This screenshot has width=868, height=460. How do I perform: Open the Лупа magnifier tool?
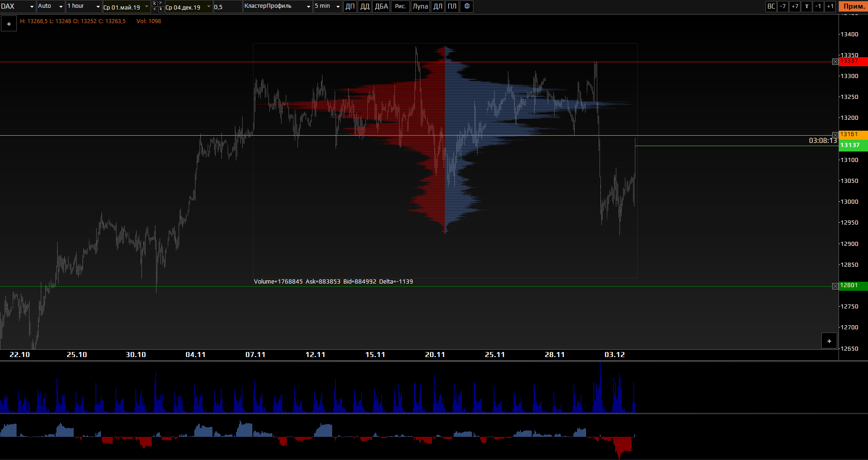(420, 6)
